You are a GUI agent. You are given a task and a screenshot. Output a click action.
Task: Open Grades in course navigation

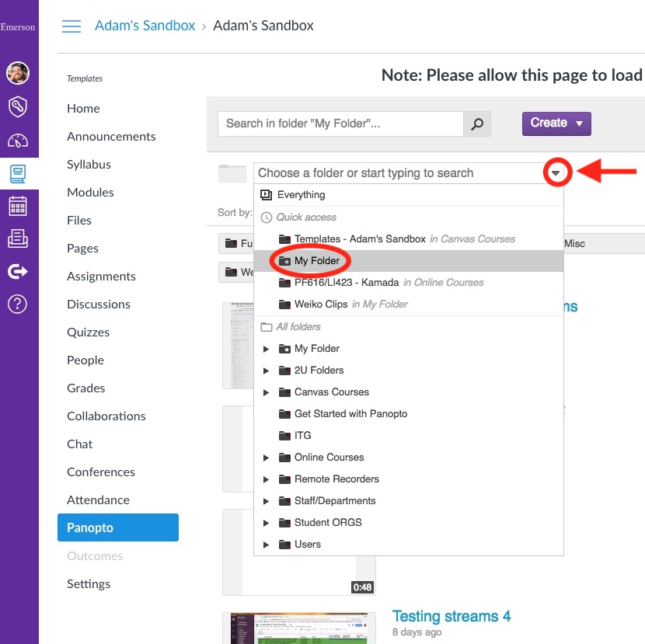[86, 388]
